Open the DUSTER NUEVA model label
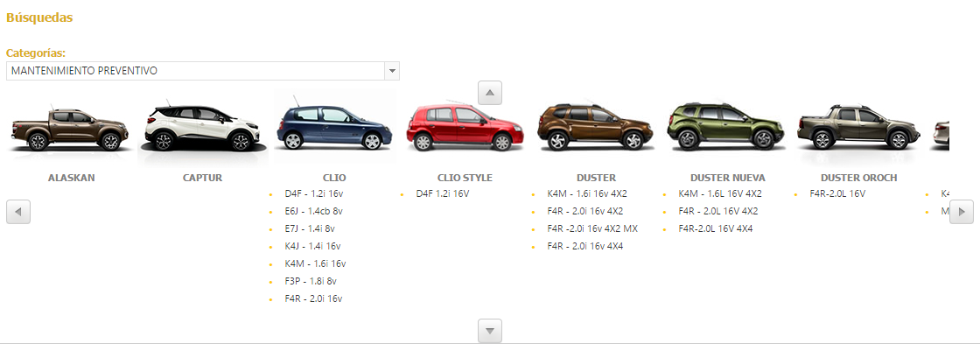980x344 pixels. click(727, 178)
